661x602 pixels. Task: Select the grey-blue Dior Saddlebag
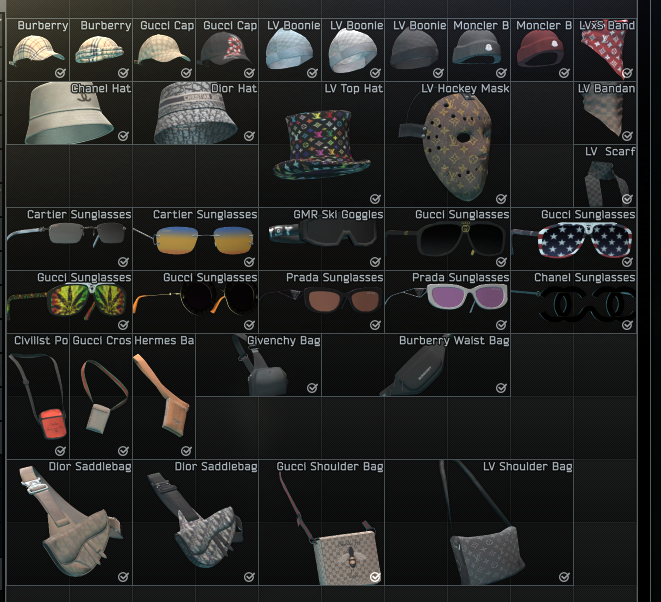pyautogui.click(x=196, y=522)
